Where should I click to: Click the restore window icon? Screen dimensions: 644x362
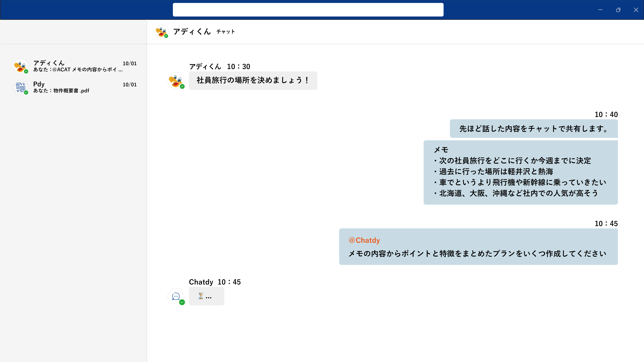click(618, 10)
